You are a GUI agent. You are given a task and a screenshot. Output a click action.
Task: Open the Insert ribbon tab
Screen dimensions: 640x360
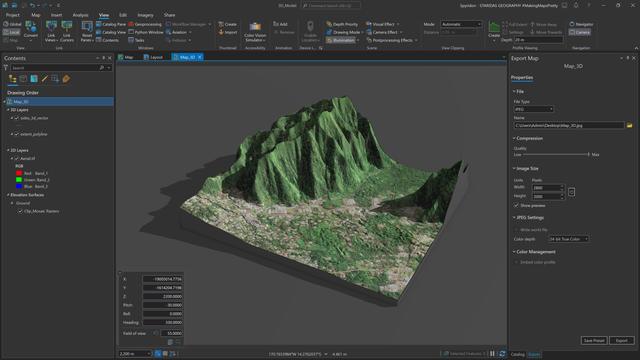click(x=56, y=15)
